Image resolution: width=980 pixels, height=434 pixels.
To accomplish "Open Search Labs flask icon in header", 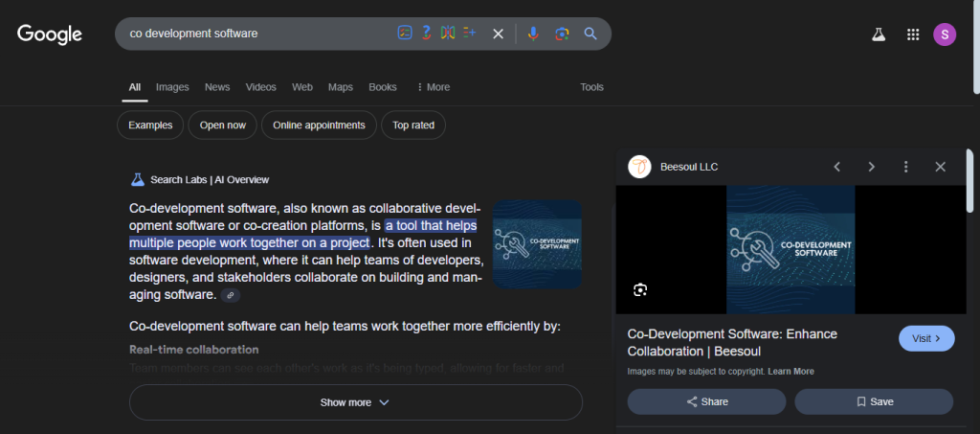I will pos(879,34).
